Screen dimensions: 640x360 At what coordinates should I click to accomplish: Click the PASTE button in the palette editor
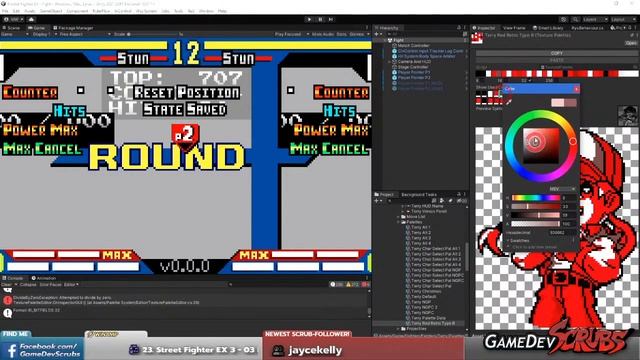click(557, 60)
